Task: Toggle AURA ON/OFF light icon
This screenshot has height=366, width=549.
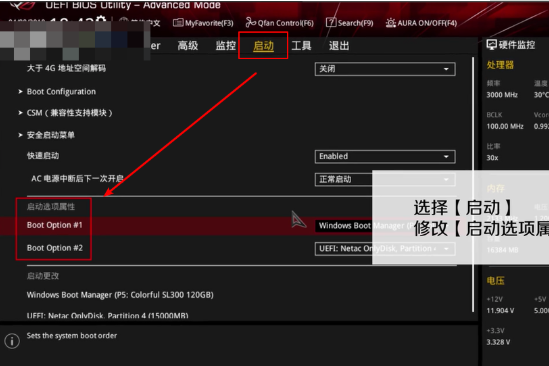Action: click(390, 23)
